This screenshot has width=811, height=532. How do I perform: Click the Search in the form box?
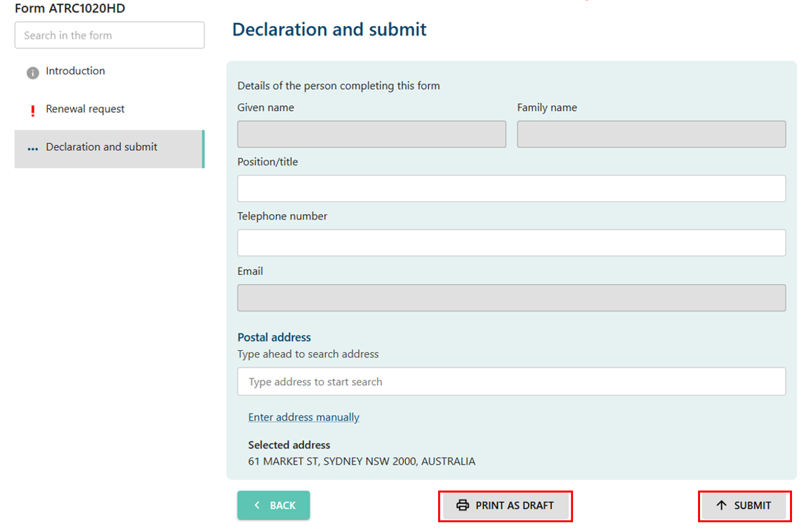click(109, 34)
